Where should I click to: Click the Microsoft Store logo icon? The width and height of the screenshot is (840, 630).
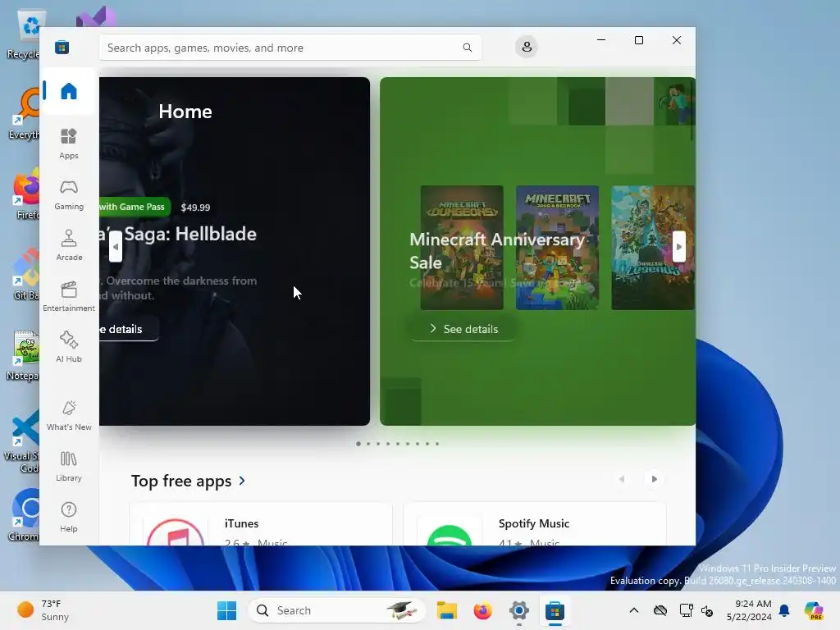tap(62, 47)
